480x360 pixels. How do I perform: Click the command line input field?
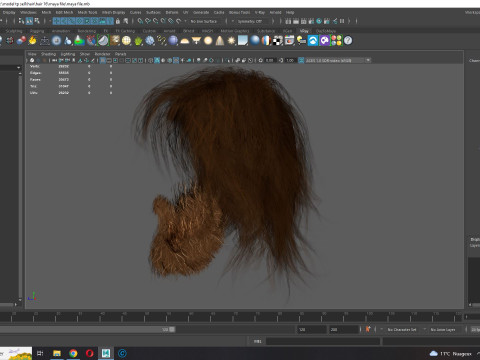(x=323, y=341)
